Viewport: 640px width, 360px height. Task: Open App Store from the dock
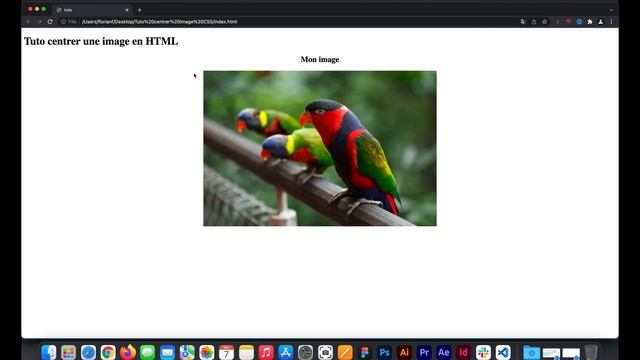pyautogui.click(x=286, y=352)
